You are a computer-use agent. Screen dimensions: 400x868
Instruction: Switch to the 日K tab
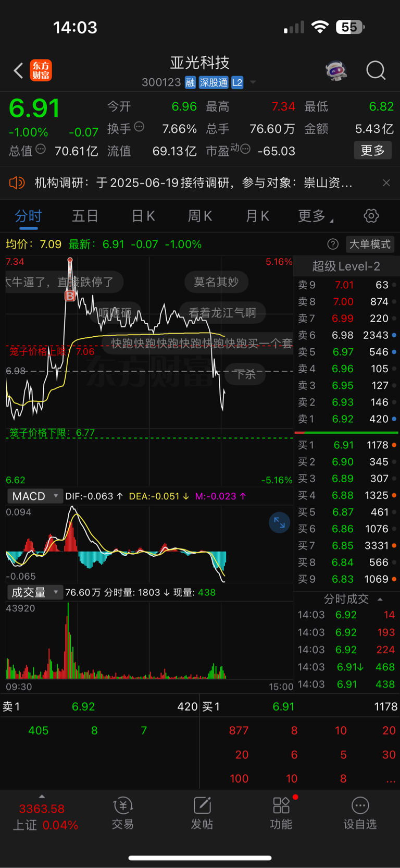(x=143, y=216)
